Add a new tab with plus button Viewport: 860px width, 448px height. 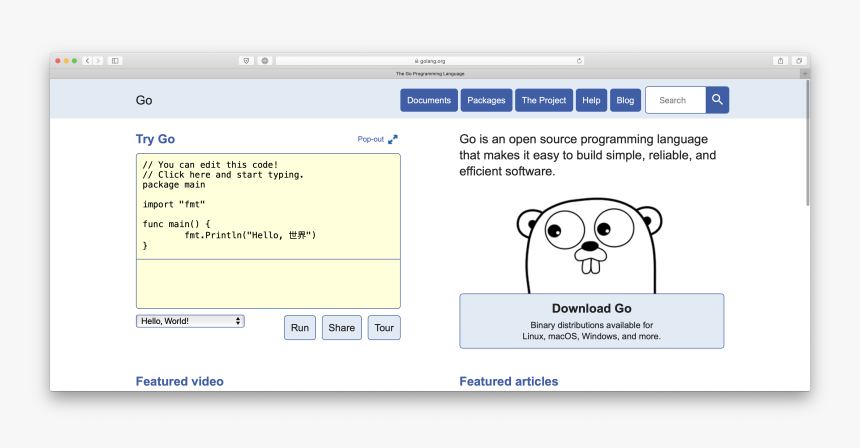point(805,73)
